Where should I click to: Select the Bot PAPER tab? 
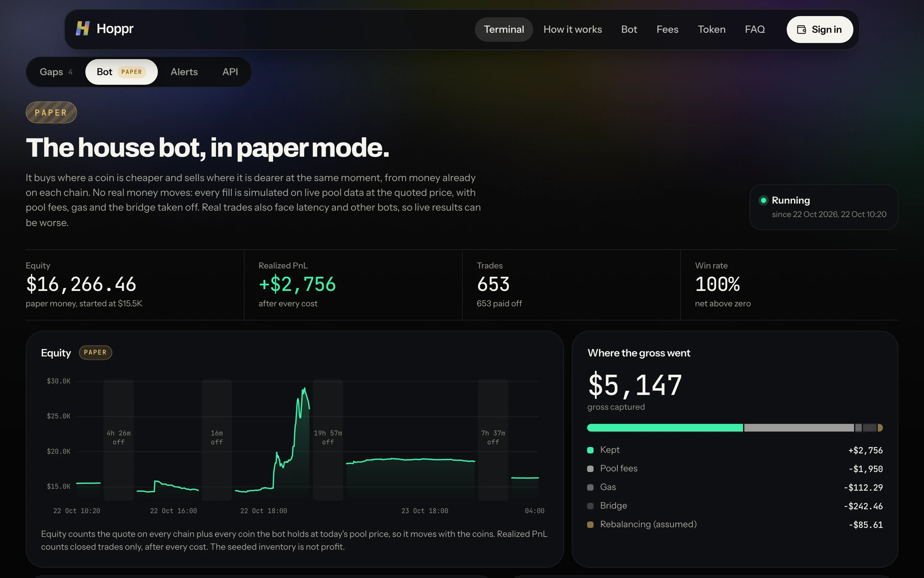pos(121,72)
